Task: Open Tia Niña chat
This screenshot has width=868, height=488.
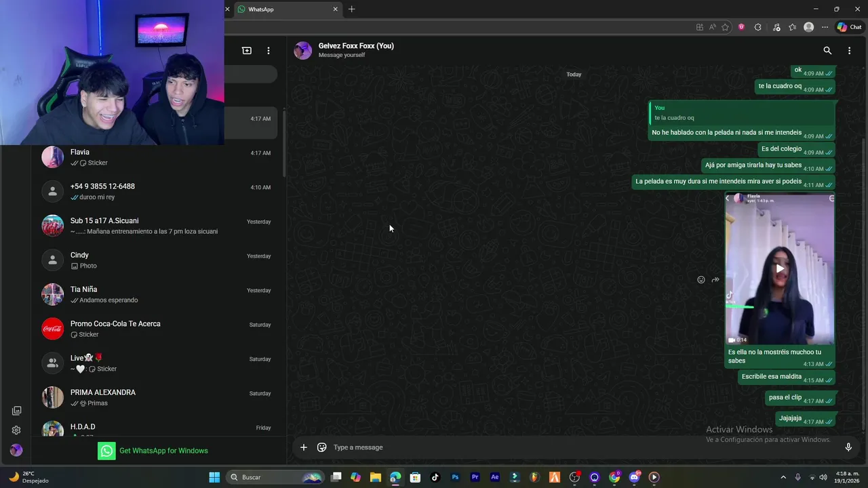Action: click(157, 294)
